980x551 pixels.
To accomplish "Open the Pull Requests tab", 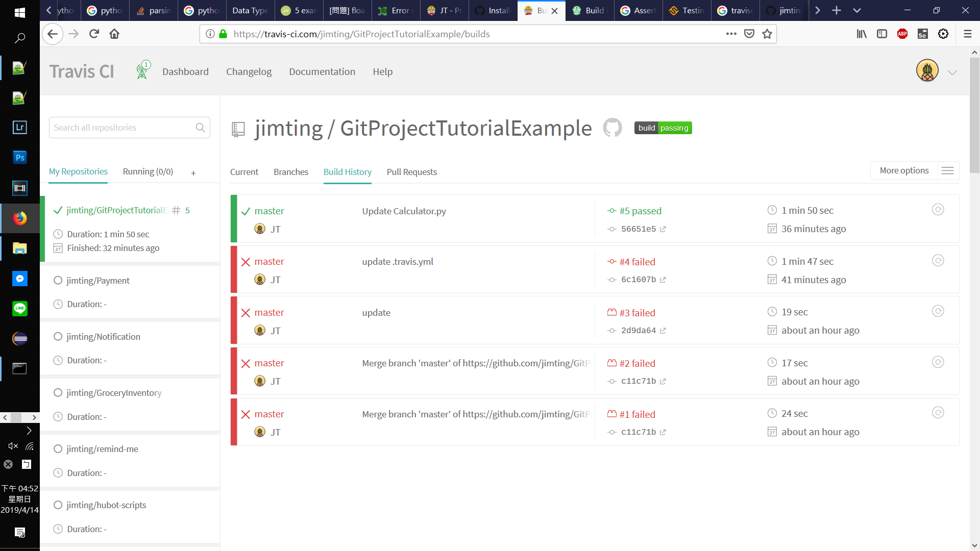I will pos(411,172).
